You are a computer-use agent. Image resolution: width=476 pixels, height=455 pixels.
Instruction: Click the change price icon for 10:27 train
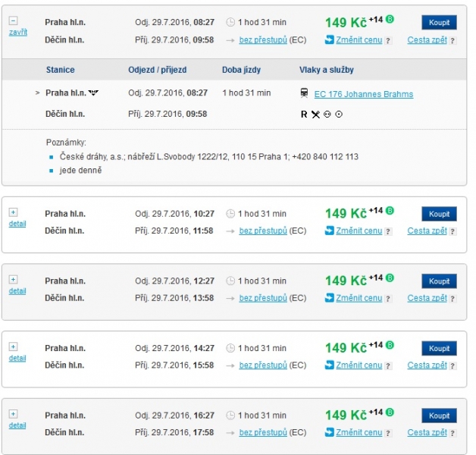tap(329, 231)
